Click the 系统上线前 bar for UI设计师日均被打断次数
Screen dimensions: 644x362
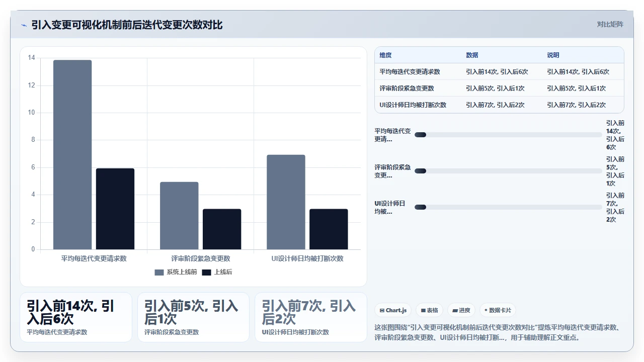click(286, 202)
